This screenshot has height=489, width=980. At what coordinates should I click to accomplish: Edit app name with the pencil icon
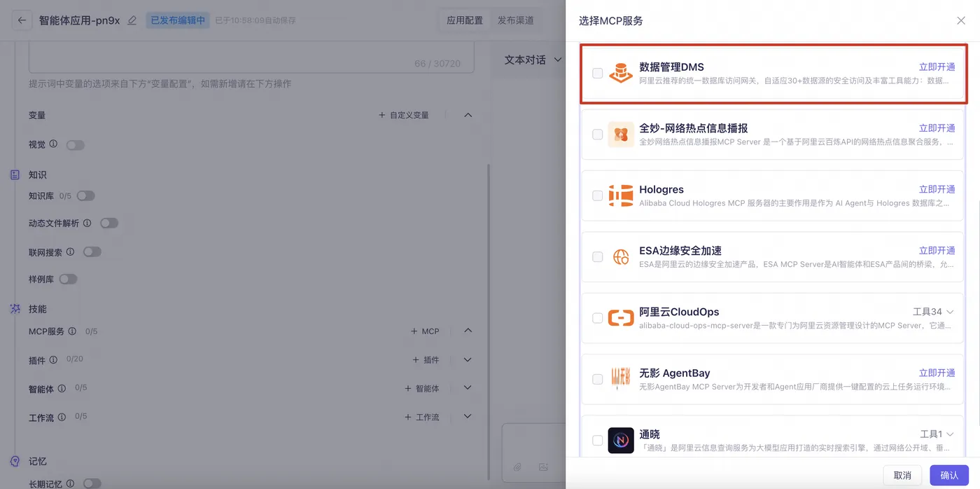pyautogui.click(x=132, y=20)
